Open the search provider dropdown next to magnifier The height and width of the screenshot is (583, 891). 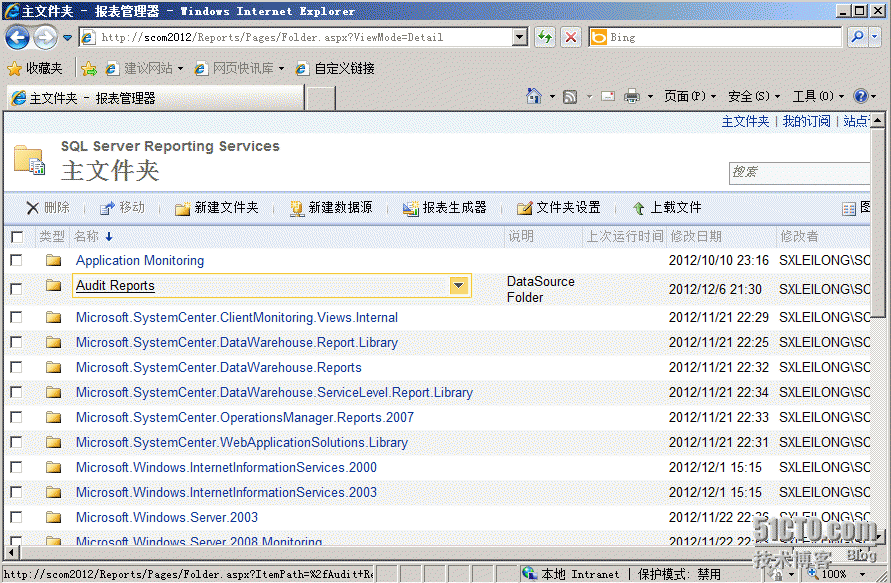875,38
